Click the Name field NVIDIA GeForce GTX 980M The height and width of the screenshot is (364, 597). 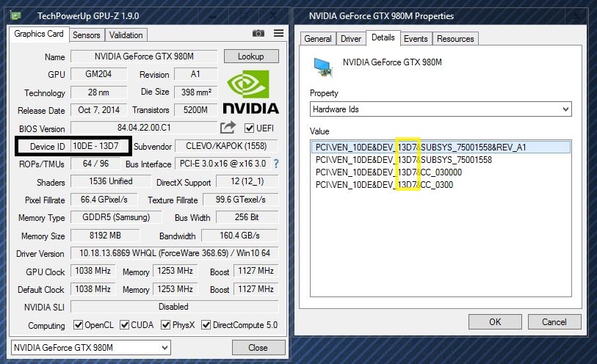(144, 57)
